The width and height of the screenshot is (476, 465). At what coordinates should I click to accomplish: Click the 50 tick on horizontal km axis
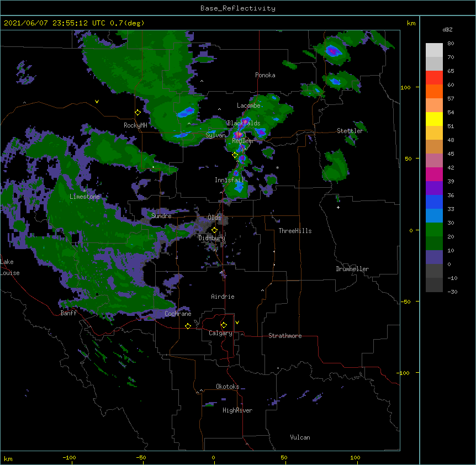click(284, 457)
